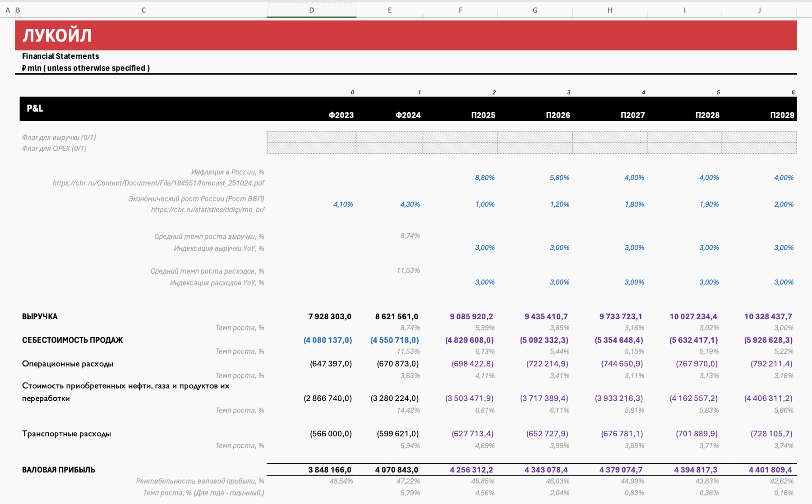812x504 pixels.
Task: Select column G header
Action: pyautogui.click(x=535, y=10)
